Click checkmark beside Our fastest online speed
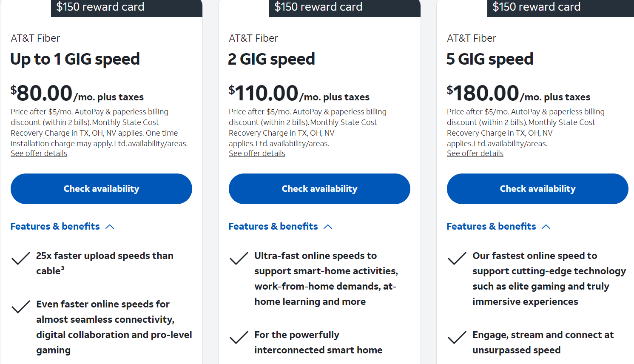 pos(457,258)
